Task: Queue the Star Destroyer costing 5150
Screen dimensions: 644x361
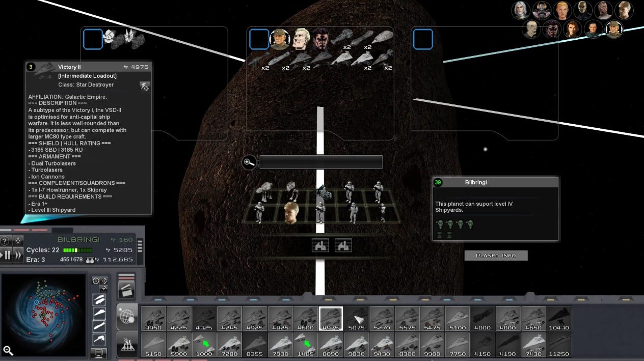Action: click(153, 345)
